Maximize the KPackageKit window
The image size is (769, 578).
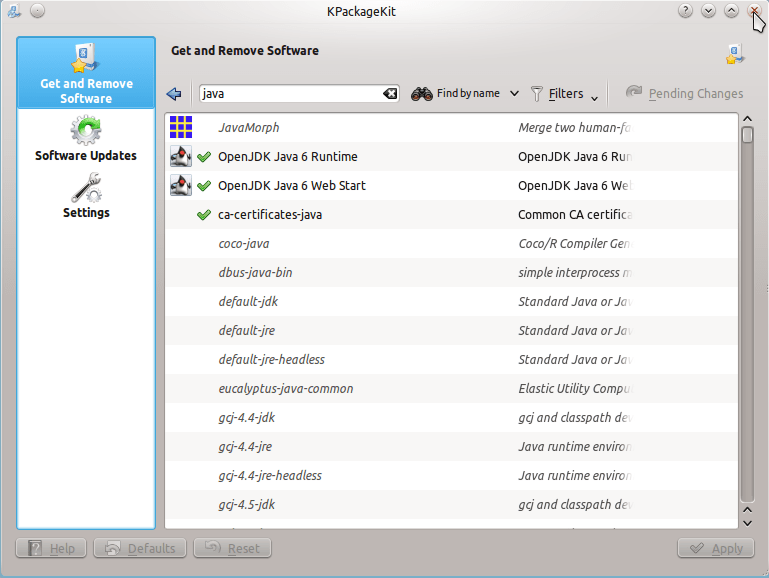pos(731,11)
